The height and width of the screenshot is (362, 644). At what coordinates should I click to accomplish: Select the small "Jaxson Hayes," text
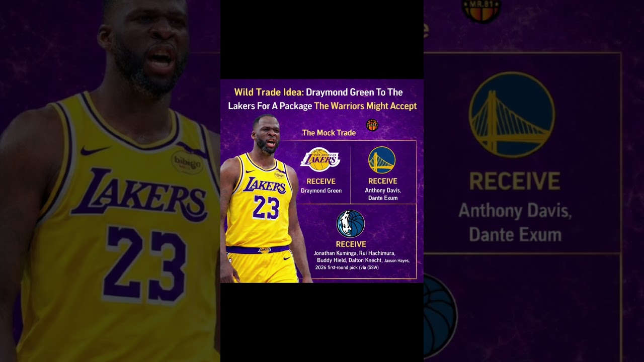tap(397, 261)
